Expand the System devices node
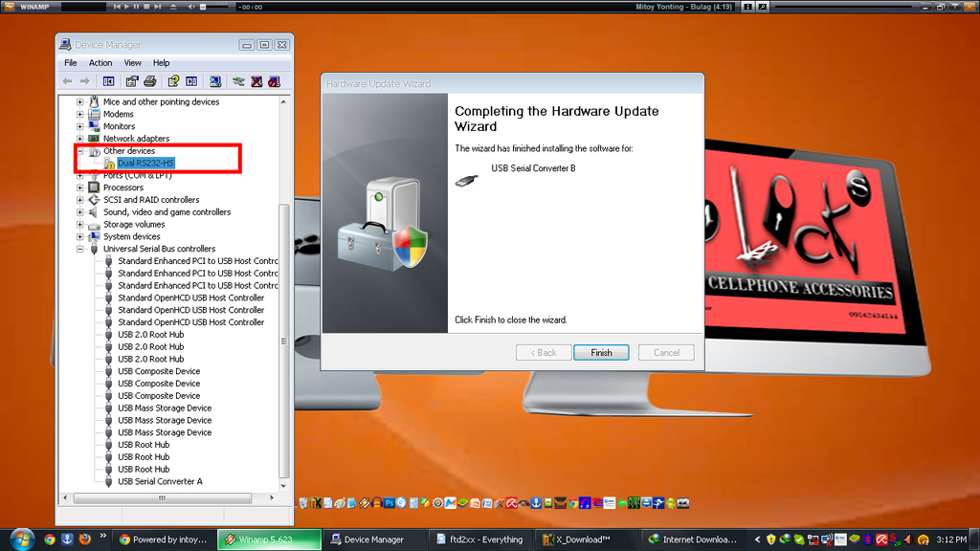980x551 pixels. click(80, 237)
